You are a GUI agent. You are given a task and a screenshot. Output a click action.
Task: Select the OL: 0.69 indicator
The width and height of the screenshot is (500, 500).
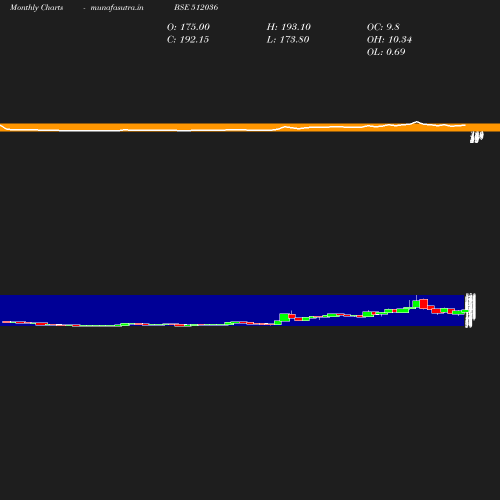point(386,52)
